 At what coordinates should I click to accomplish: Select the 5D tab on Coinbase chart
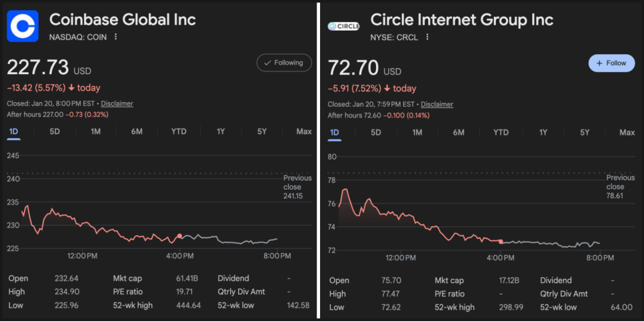pos(55,131)
